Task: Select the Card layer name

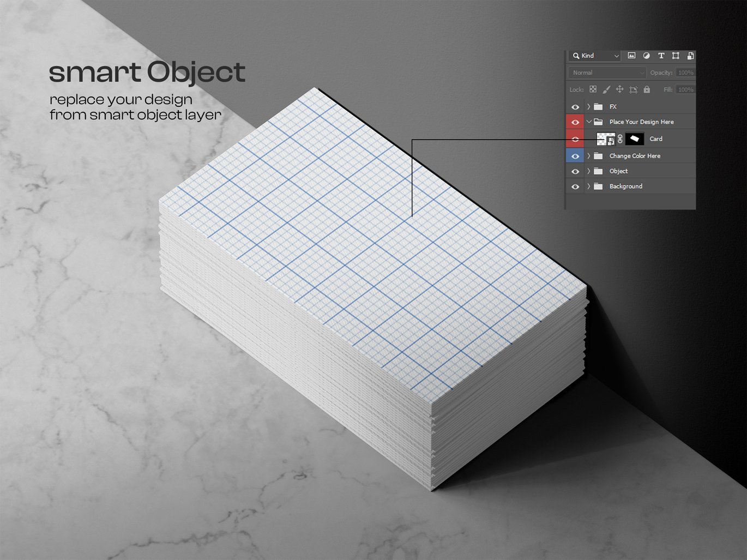Action: [655, 139]
